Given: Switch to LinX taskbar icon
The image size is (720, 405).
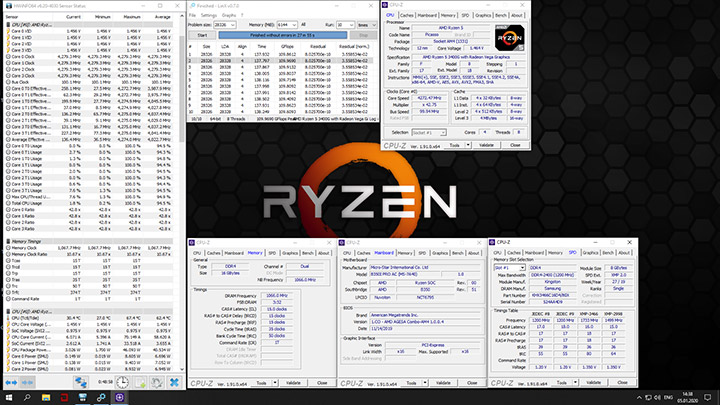Looking at the screenshot, I should tap(101, 398).
